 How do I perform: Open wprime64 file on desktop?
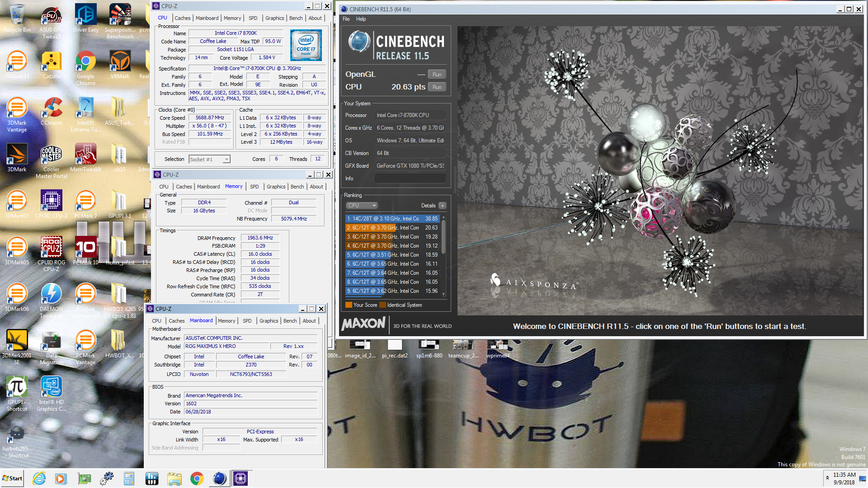[498, 349]
